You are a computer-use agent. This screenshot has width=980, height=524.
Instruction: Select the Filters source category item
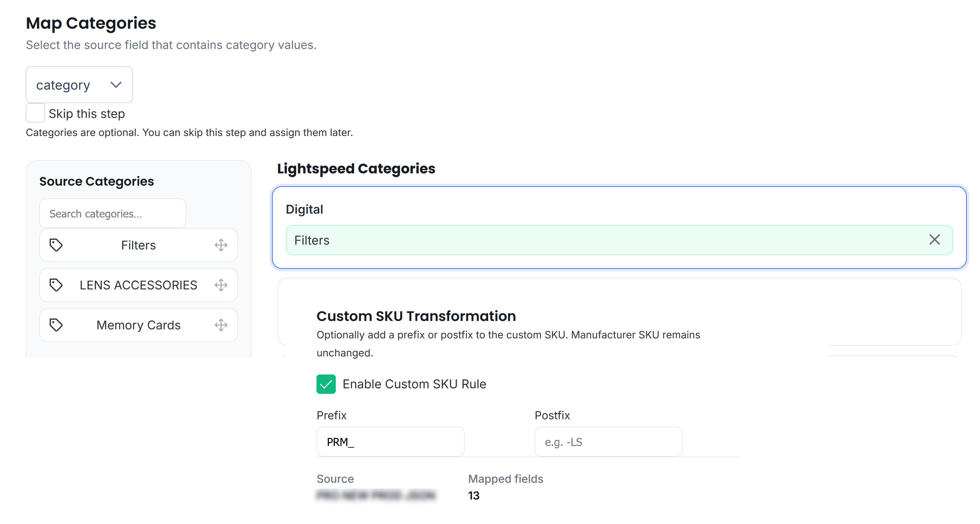coord(138,245)
